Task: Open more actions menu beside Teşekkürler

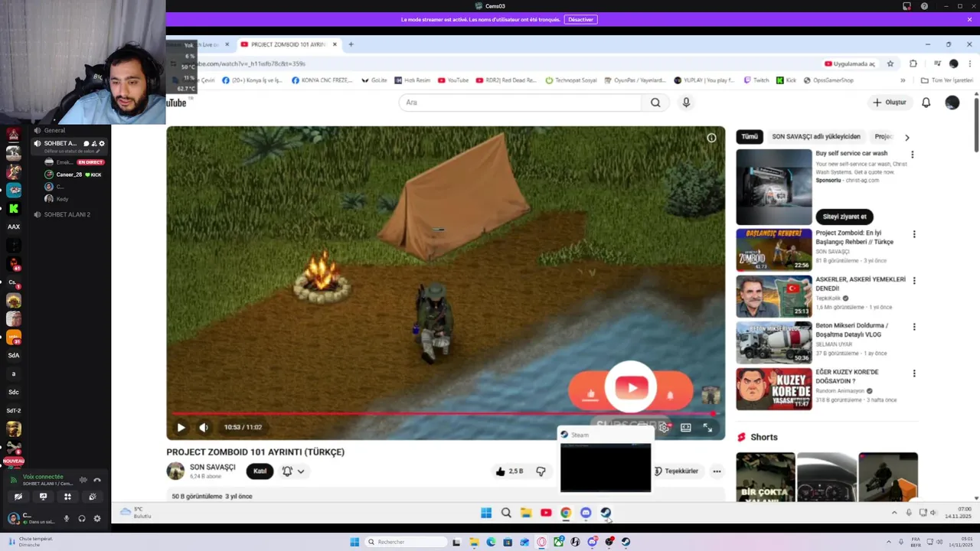Action: click(x=717, y=471)
